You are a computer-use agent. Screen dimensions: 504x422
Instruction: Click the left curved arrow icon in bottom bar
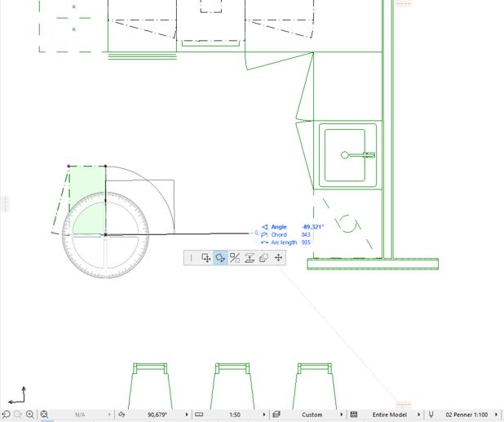[x=6, y=415]
